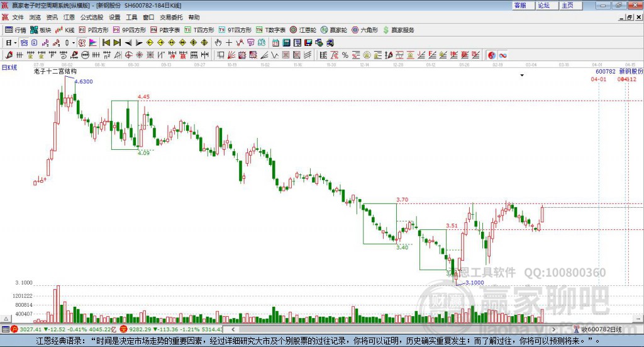Click the horizontal chart scrollbar track
Image resolution: width=644 pixels, height=347 pixels.
[394, 329]
